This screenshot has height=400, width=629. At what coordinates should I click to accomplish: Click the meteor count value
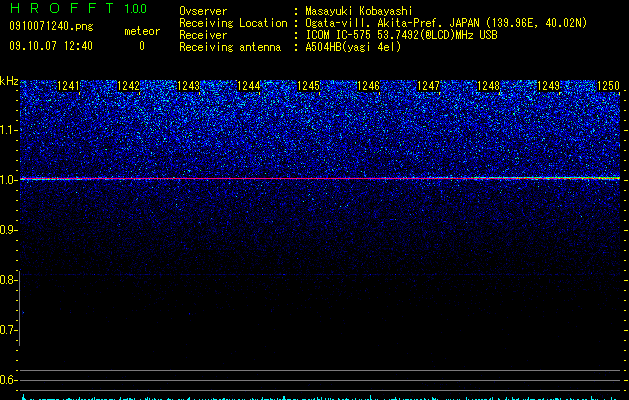coord(142,46)
